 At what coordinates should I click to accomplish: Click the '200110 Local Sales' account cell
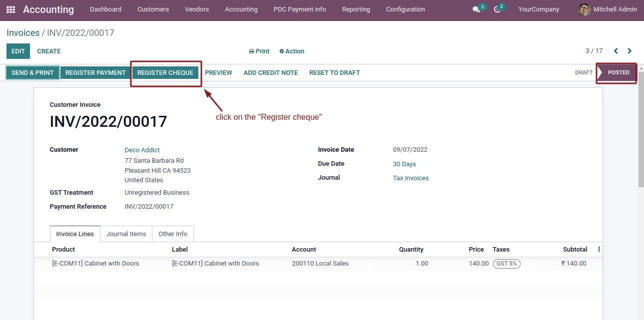pos(320,264)
